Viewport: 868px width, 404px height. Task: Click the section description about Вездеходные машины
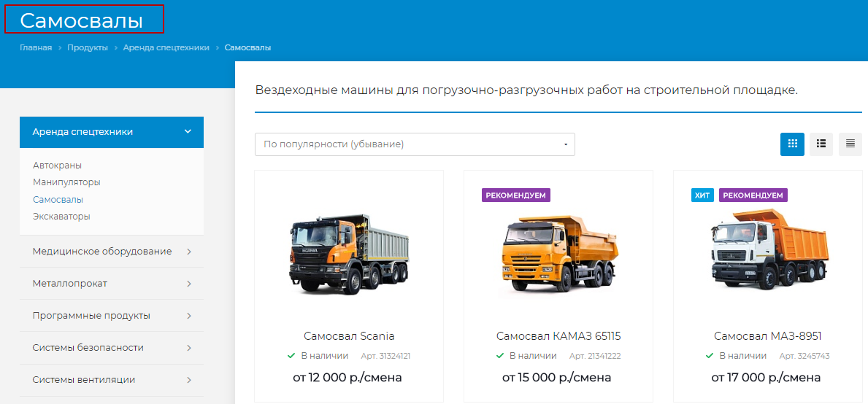pos(526,90)
